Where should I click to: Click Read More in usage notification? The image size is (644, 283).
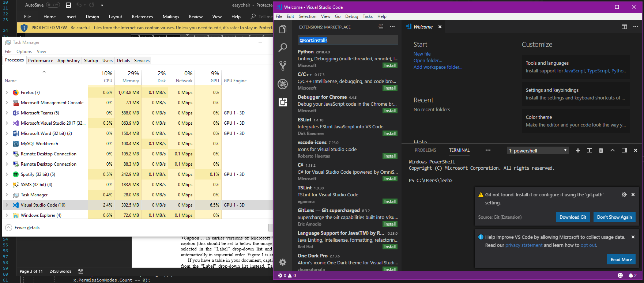click(x=621, y=259)
